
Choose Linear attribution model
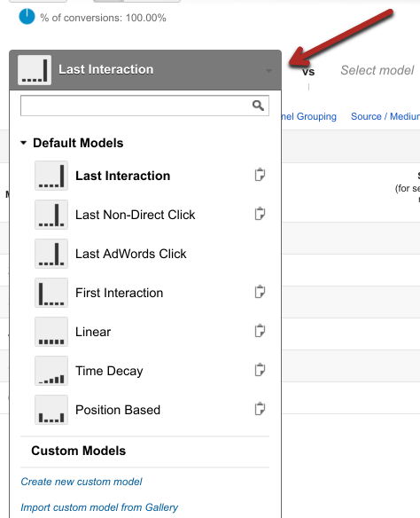93,332
